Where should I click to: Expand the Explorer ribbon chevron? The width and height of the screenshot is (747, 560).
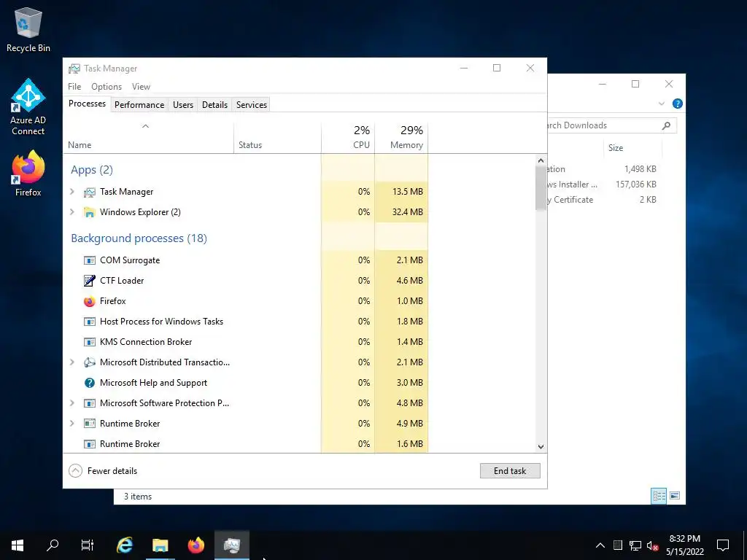click(661, 104)
